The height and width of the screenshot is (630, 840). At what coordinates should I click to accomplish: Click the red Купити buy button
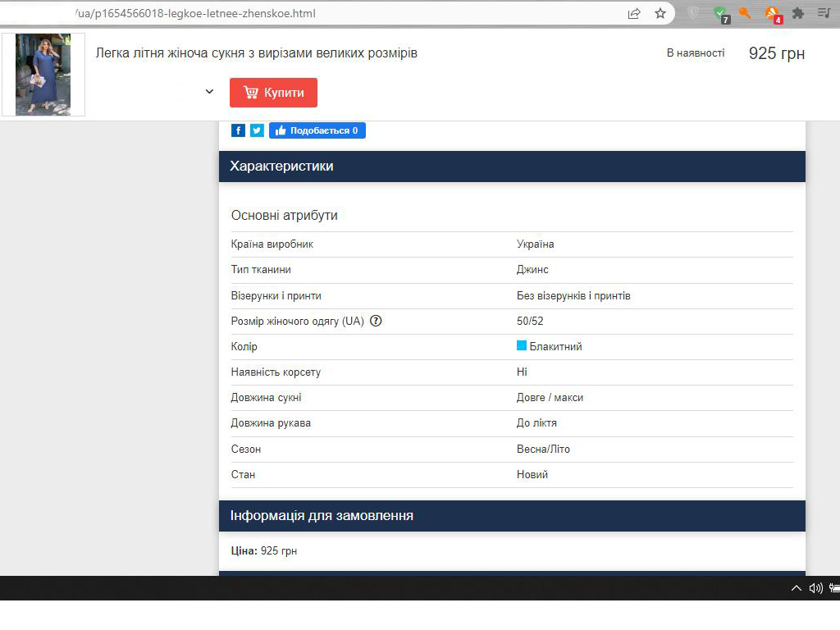point(273,93)
